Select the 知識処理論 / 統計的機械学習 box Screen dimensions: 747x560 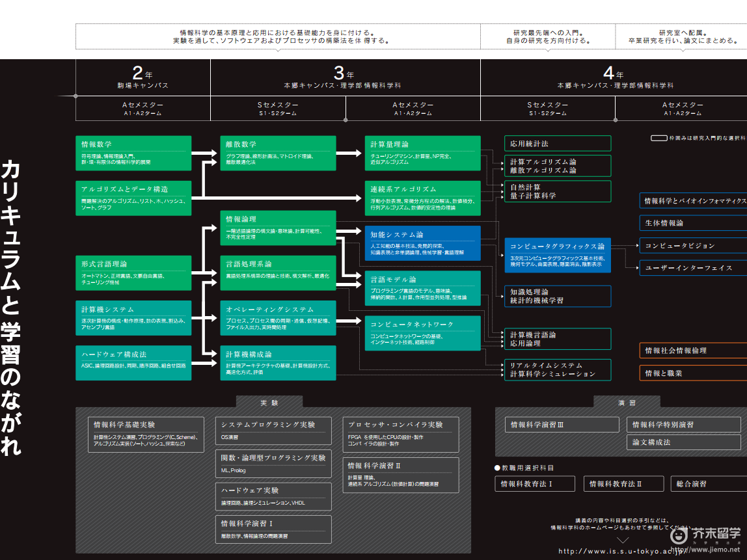[x=558, y=296]
